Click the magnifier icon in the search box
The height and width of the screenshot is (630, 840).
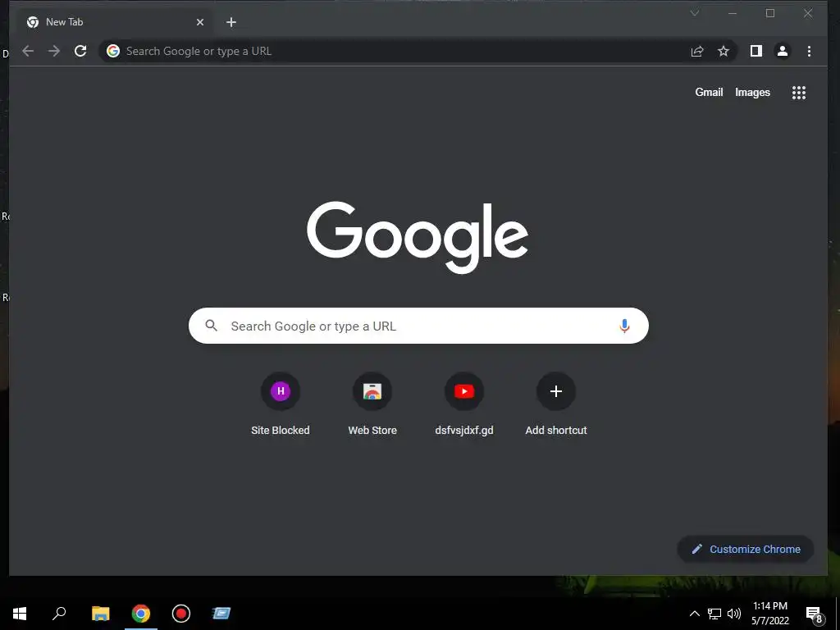point(212,325)
